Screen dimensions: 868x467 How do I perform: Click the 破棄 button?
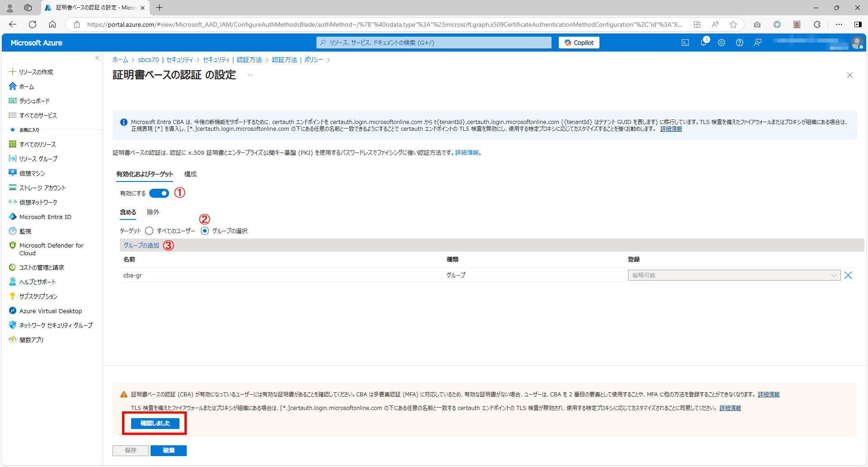[x=169, y=451]
